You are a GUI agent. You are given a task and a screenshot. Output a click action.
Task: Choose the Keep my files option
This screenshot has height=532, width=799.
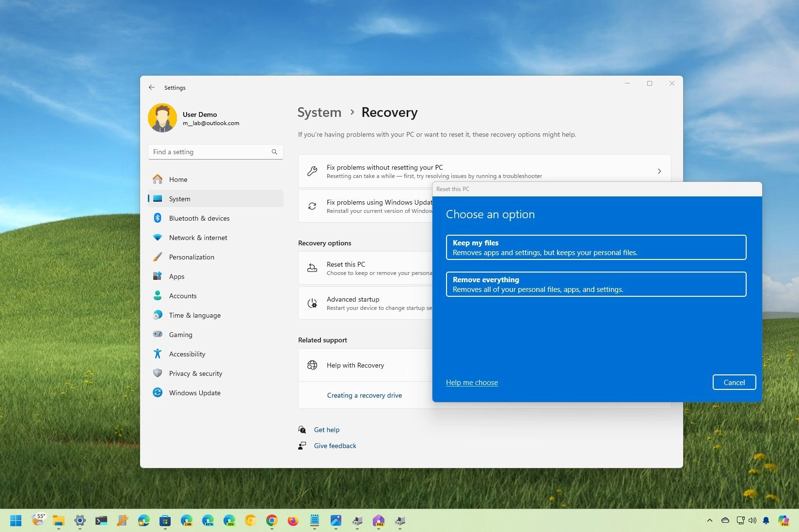pos(595,247)
